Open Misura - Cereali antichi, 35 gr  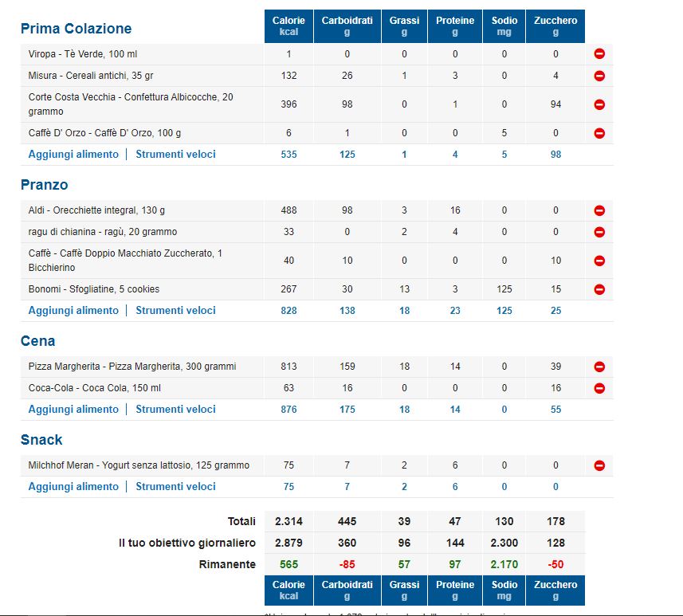click(x=91, y=76)
